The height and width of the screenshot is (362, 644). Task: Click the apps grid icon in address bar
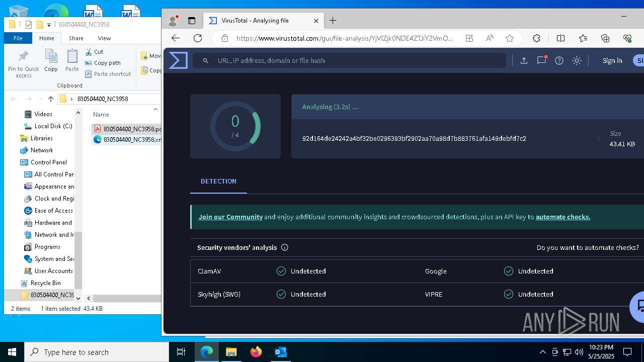pos(469,38)
